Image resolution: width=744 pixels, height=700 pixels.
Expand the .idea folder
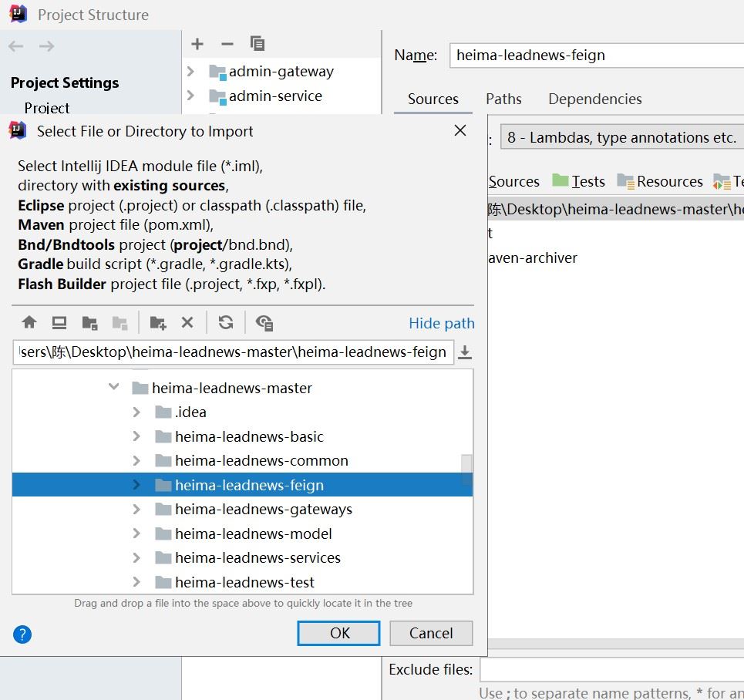136,412
